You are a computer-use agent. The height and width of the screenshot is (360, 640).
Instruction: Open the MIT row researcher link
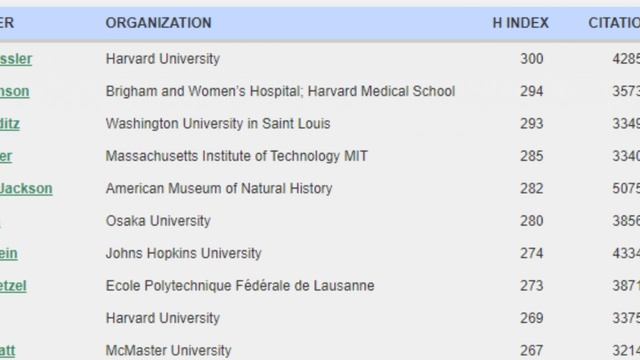(6, 156)
